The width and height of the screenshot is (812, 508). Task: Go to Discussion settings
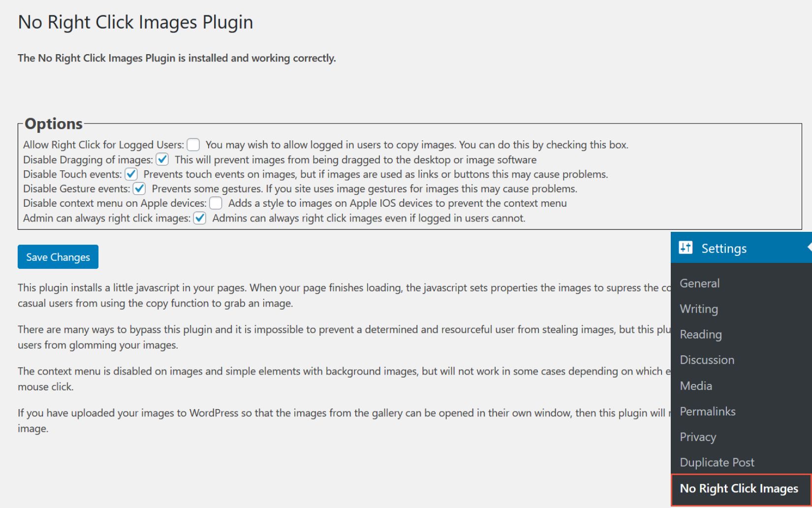pyautogui.click(x=707, y=360)
